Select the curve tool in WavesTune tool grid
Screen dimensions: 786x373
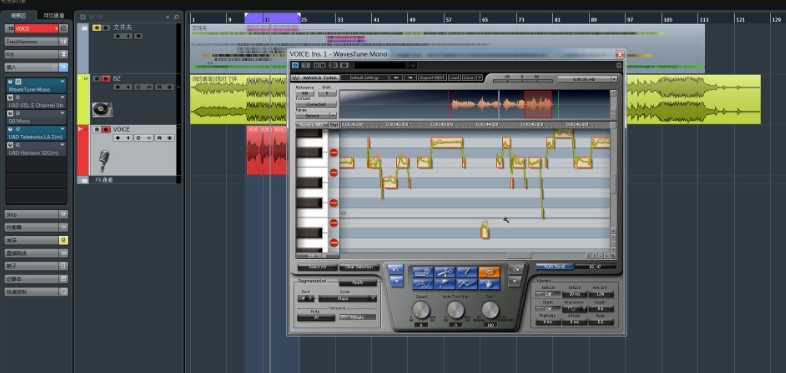[x=423, y=284]
